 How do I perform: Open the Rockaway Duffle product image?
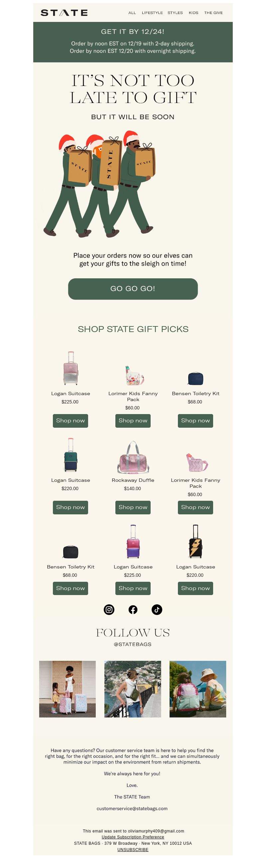[133, 457]
